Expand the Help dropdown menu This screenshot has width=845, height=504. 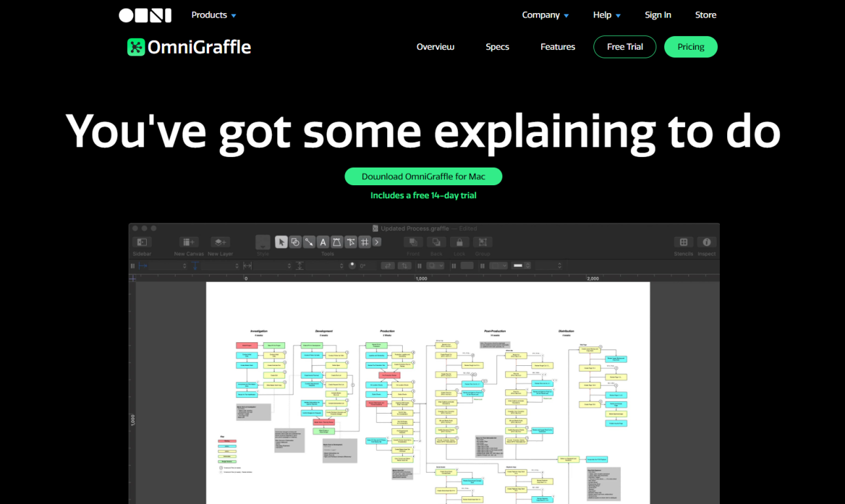pos(607,15)
